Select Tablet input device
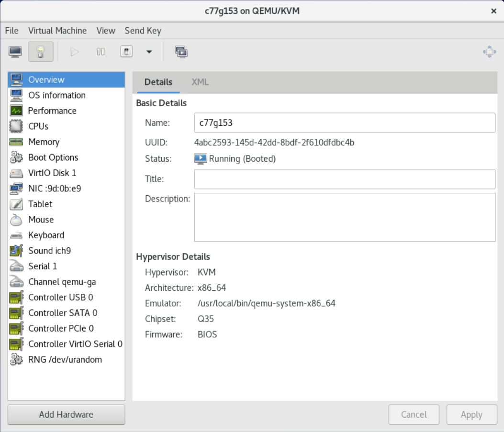504x432 pixels. click(x=66, y=204)
